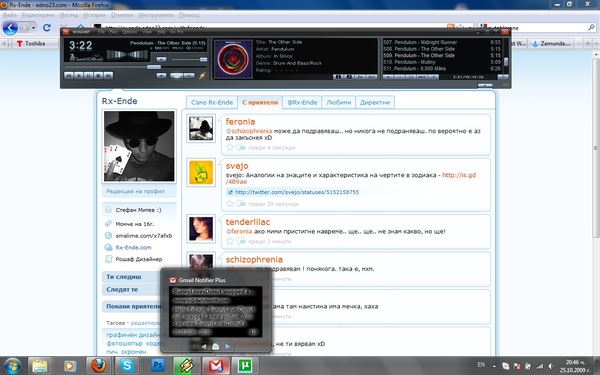
Task: Switch to Директни tab
Action: 375,103
